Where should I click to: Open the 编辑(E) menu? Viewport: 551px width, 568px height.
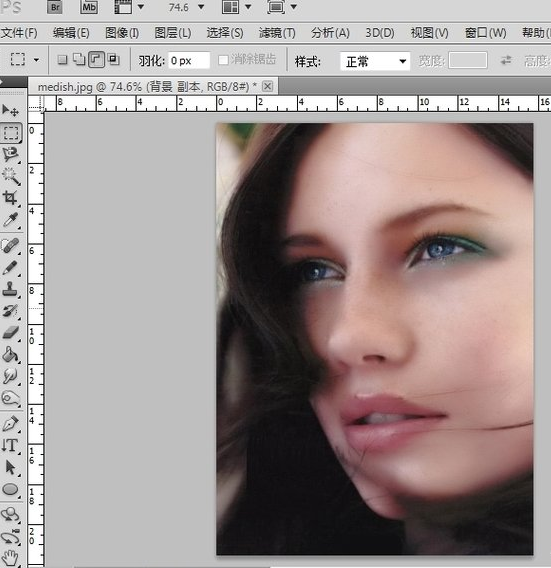point(71,33)
